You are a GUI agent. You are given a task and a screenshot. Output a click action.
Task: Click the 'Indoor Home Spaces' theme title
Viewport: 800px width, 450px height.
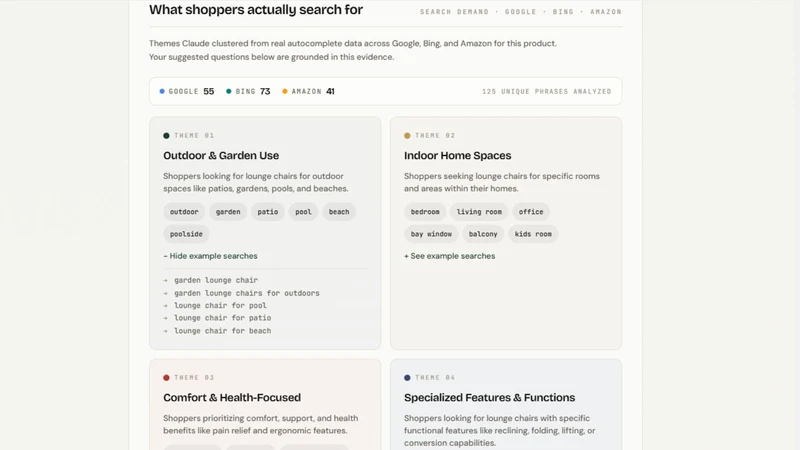click(x=458, y=156)
